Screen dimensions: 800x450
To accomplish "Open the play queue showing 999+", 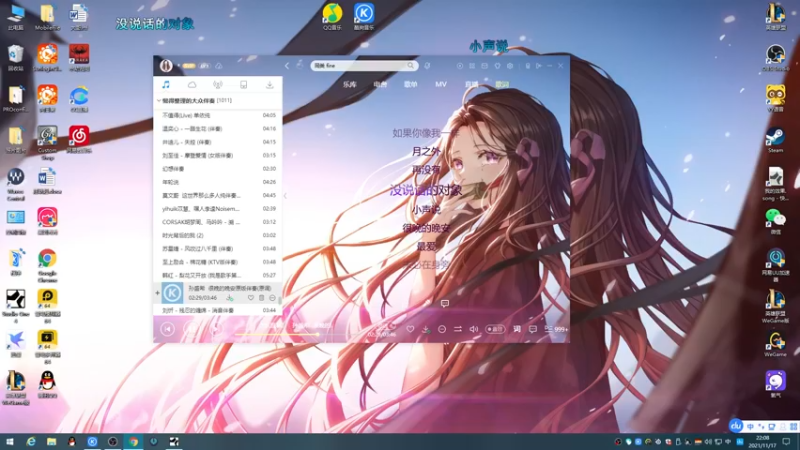I will pos(556,329).
